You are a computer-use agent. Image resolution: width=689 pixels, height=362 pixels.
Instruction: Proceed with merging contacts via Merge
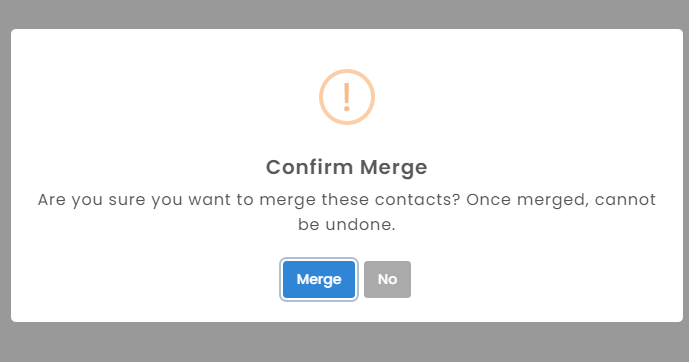[x=319, y=279]
